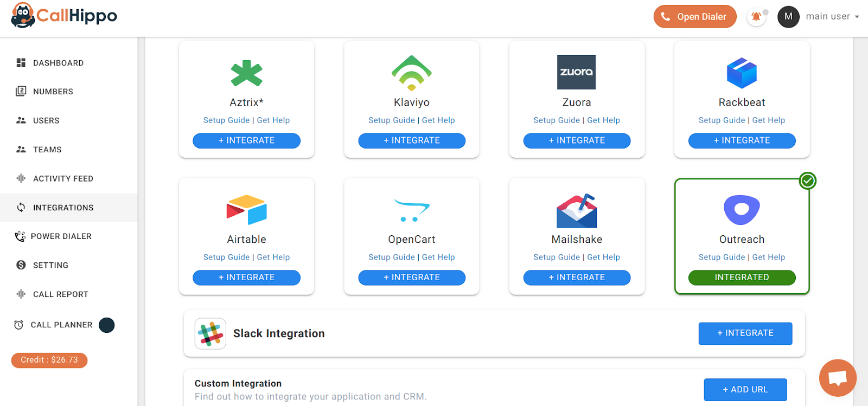Viewport: 868px width, 406px height.
Task: Open Airtable Setup Guide link
Action: pyautogui.click(x=226, y=257)
